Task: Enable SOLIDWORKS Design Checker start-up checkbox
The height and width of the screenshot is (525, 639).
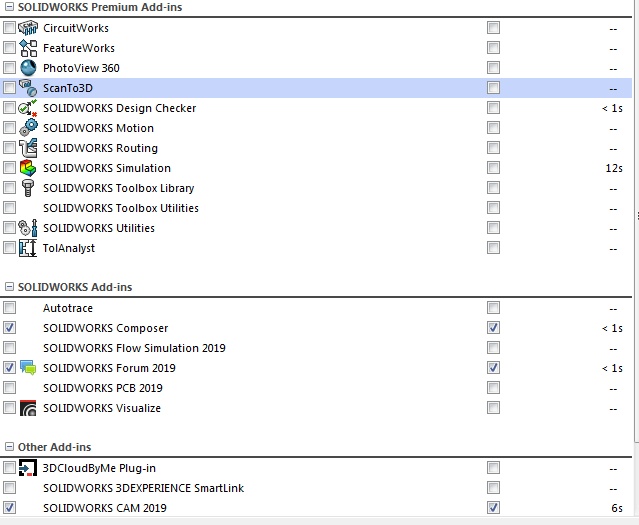Action: point(493,108)
